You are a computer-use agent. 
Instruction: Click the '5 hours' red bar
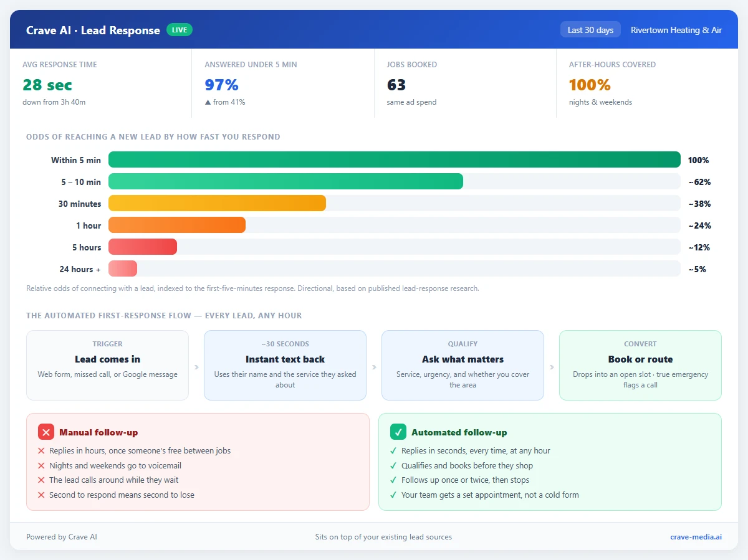[143, 247]
